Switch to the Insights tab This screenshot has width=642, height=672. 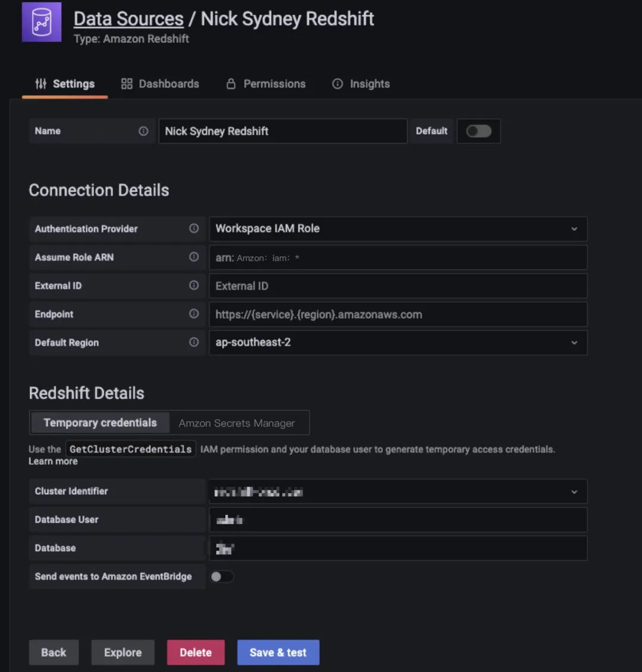(x=361, y=84)
